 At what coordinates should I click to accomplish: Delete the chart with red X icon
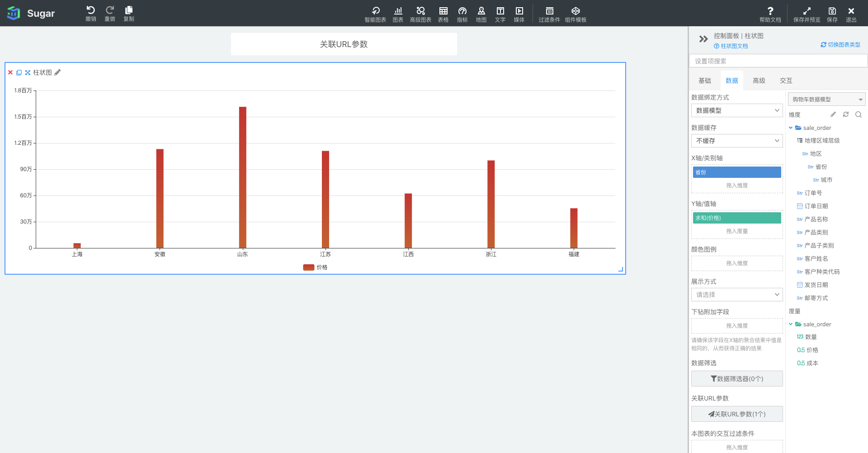point(10,72)
